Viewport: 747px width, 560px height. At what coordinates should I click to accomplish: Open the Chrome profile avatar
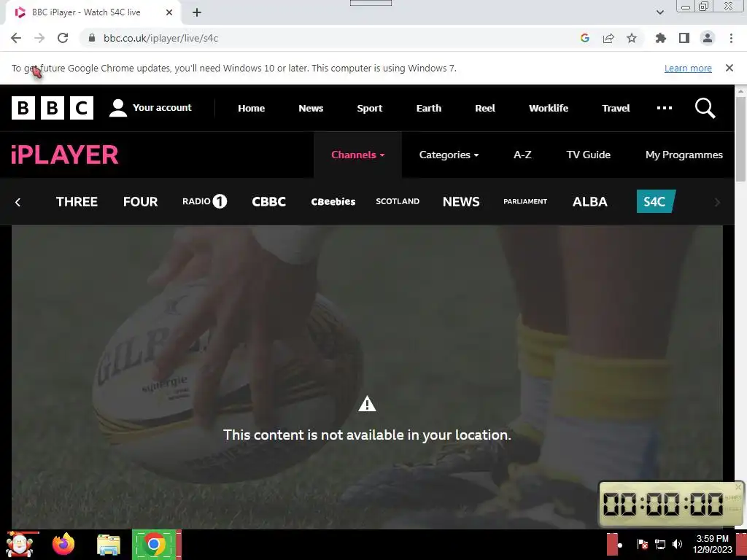(x=708, y=38)
